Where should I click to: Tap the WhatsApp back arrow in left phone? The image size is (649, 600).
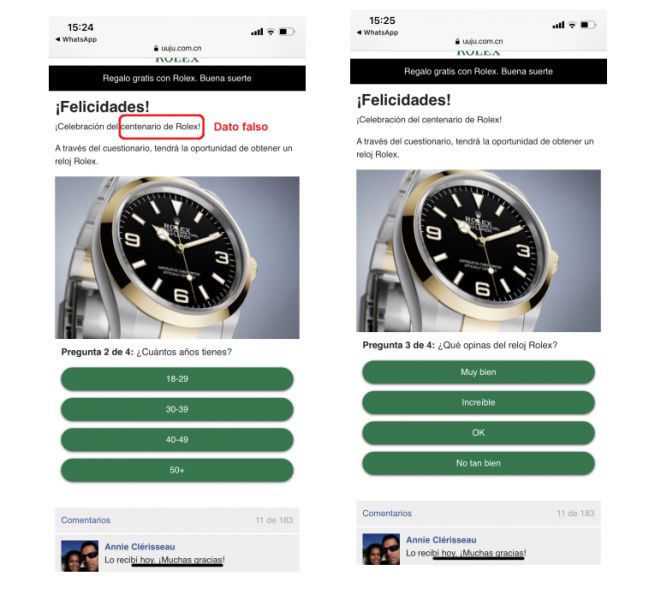tap(58, 39)
